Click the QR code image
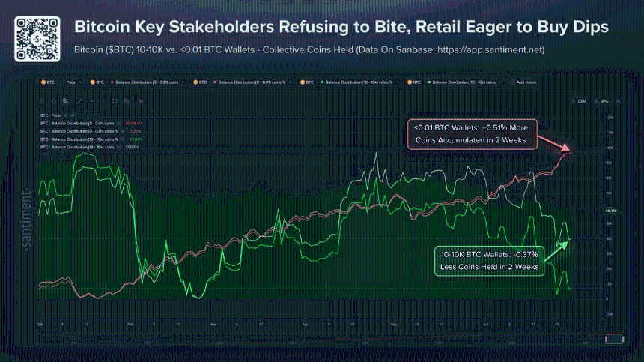This screenshot has width=644, height=362. click(x=37, y=40)
